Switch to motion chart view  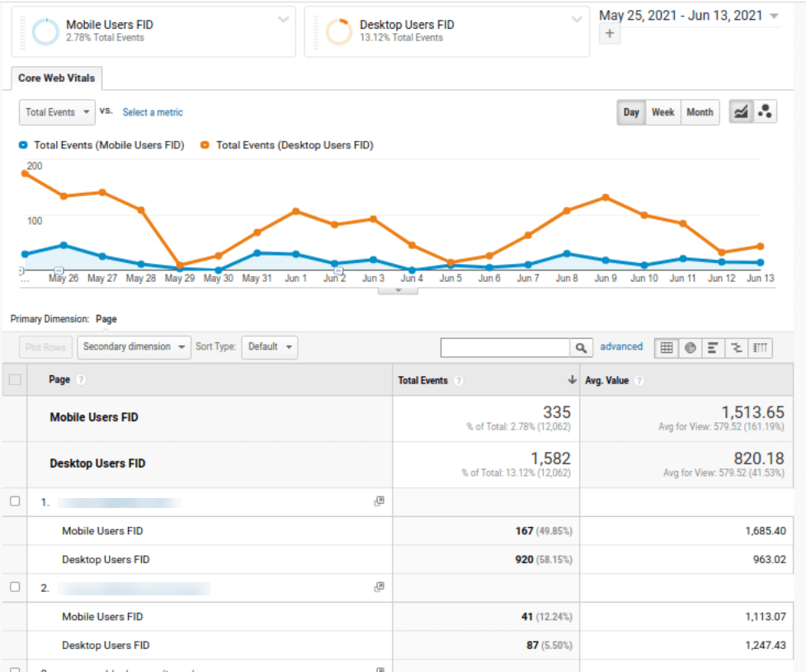coord(765,112)
